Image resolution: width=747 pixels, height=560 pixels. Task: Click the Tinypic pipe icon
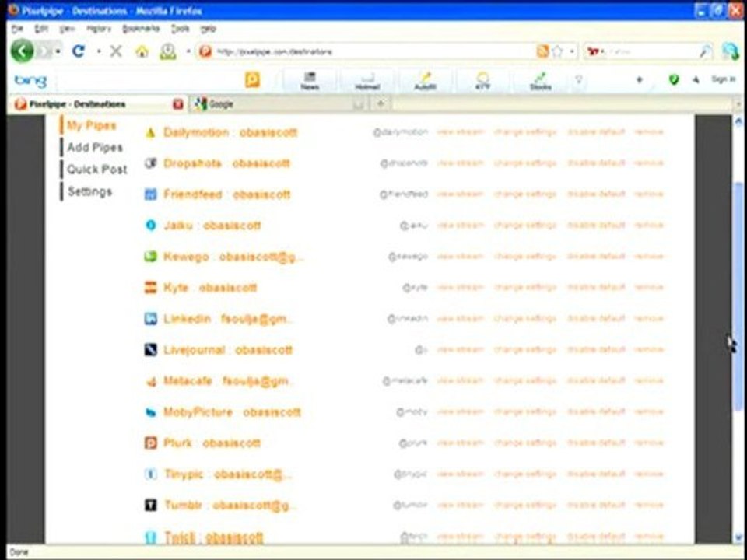coord(150,474)
